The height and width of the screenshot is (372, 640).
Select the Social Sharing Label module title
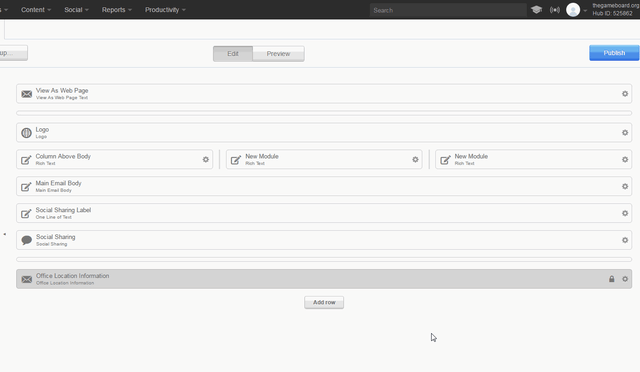pyautogui.click(x=63, y=210)
